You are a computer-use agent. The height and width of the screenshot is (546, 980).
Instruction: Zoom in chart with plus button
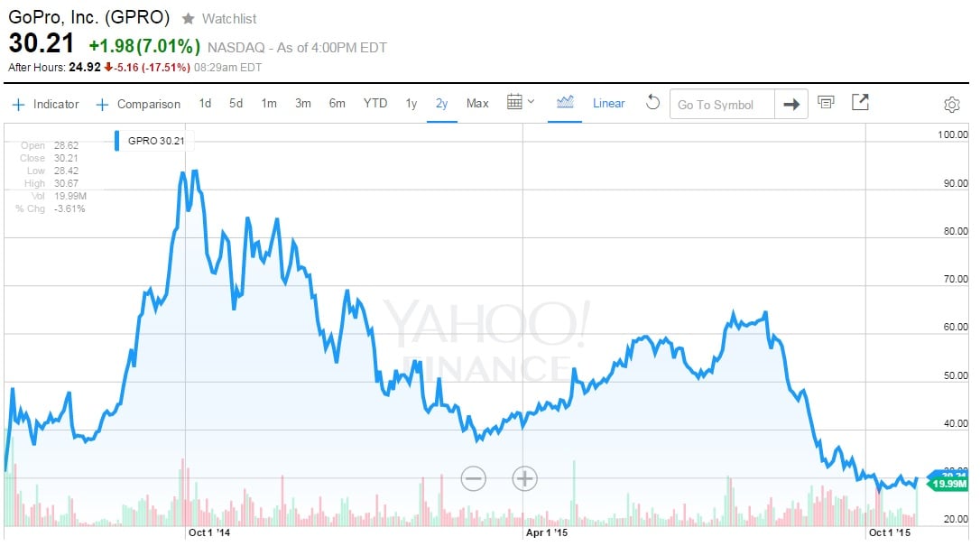pyautogui.click(x=524, y=478)
